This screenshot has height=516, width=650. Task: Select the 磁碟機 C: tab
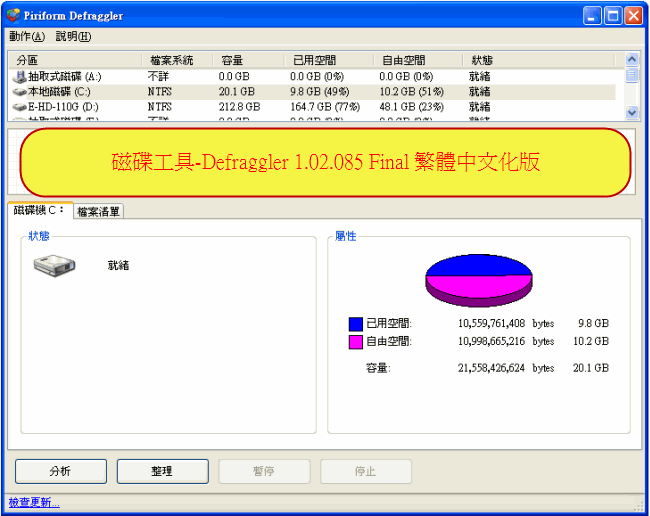pyautogui.click(x=39, y=210)
